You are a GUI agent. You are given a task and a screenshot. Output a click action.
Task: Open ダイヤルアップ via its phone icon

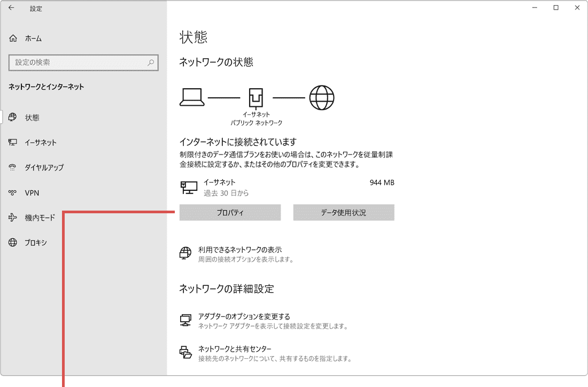[13, 167]
